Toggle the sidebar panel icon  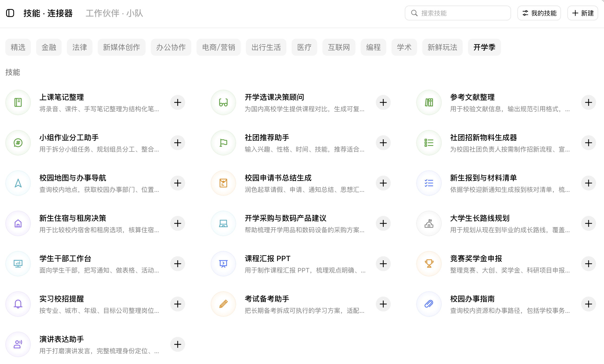[10, 13]
